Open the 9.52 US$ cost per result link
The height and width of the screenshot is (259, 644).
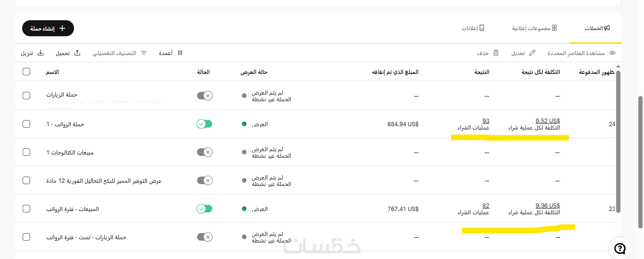[548, 121]
